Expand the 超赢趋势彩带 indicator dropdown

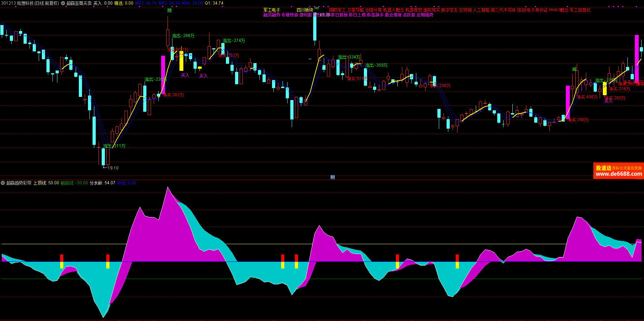(x=3, y=183)
